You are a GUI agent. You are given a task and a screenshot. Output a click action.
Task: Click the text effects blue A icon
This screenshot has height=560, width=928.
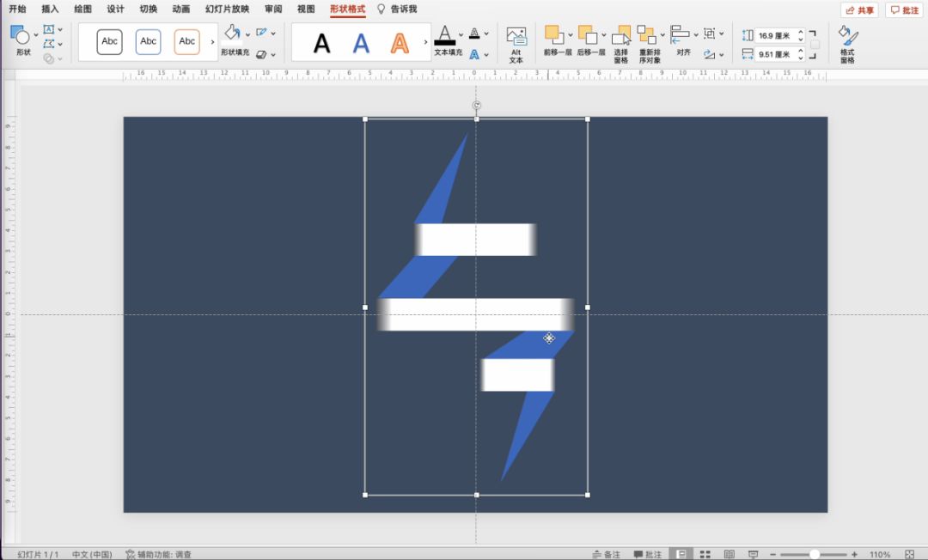click(x=474, y=54)
